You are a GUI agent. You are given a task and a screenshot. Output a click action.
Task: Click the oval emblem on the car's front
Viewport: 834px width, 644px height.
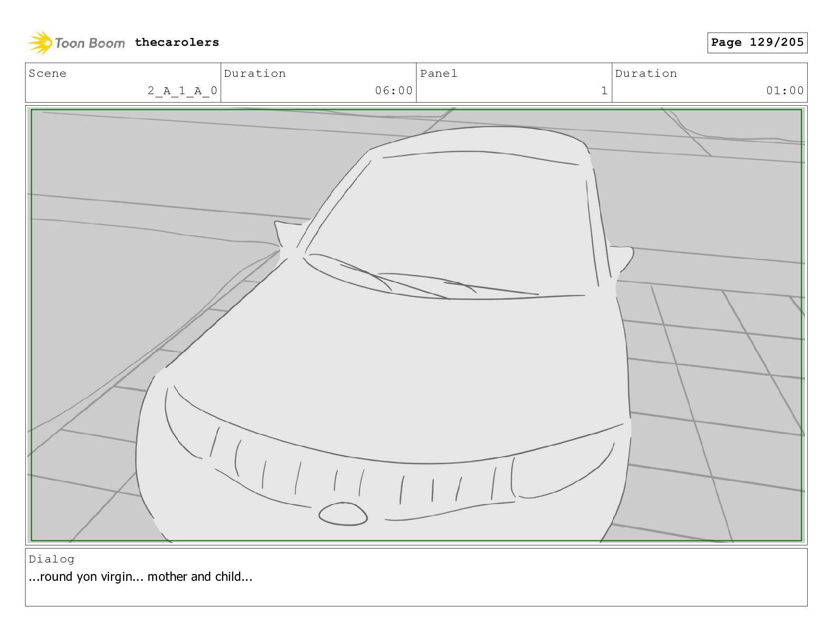point(343,514)
